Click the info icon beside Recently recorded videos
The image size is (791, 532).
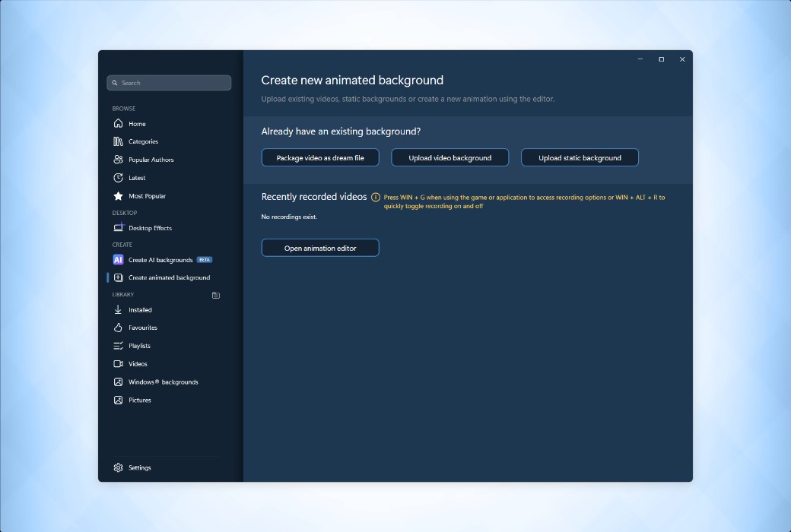375,197
